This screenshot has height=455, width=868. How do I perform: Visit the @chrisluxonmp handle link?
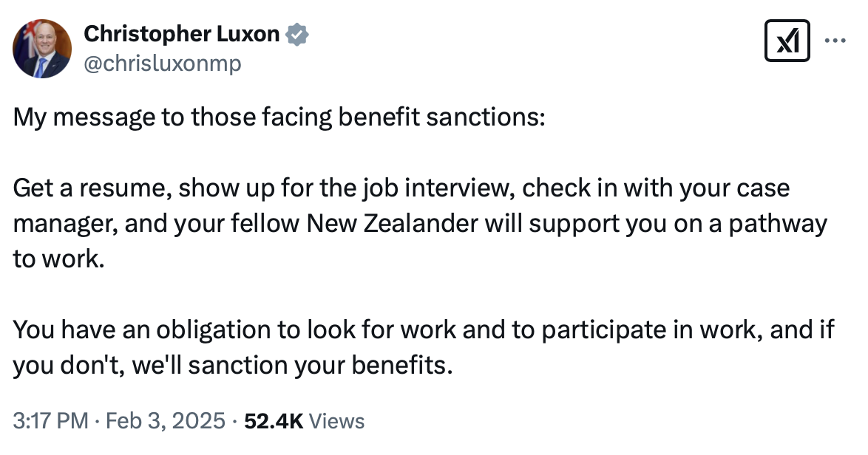(163, 64)
